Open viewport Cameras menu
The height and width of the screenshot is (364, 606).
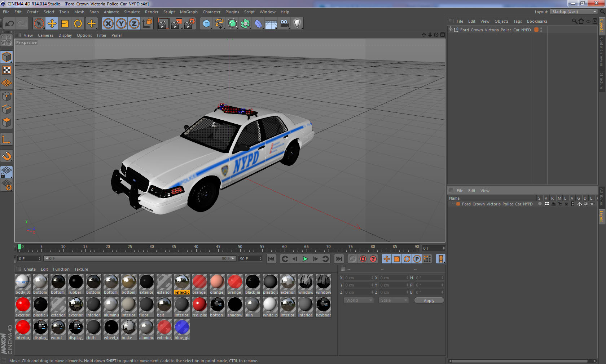coord(45,35)
